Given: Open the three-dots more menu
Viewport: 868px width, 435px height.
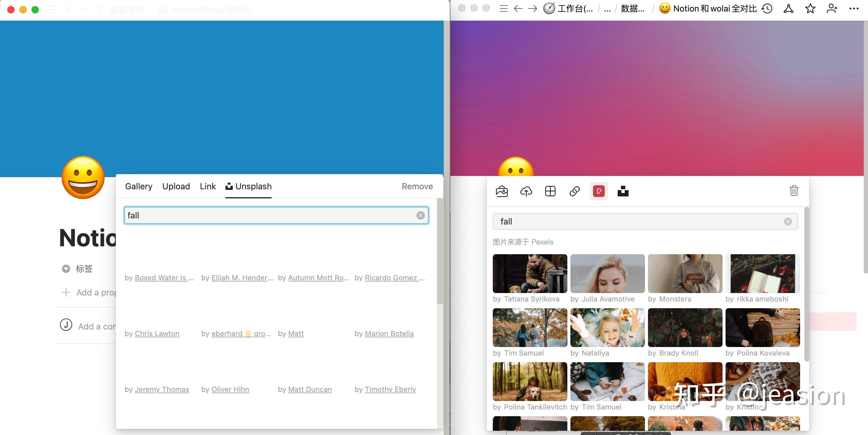Looking at the screenshot, I should coord(853,8).
